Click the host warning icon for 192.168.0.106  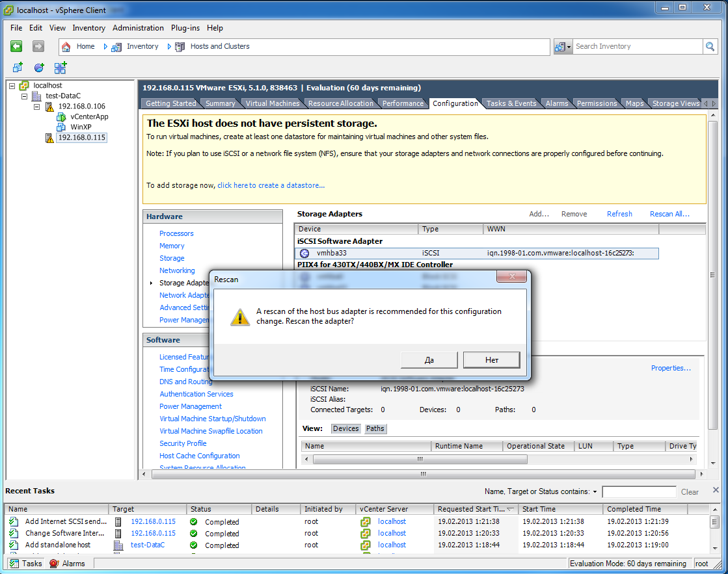49,107
